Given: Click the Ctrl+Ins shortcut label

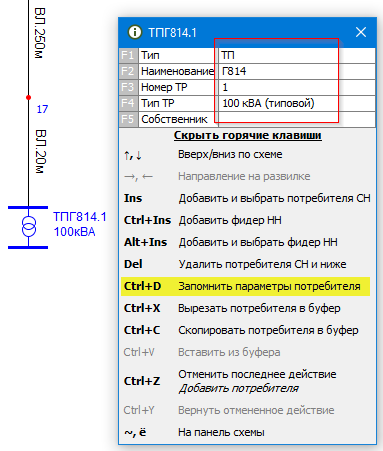Looking at the screenshot, I should (x=147, y=220).
